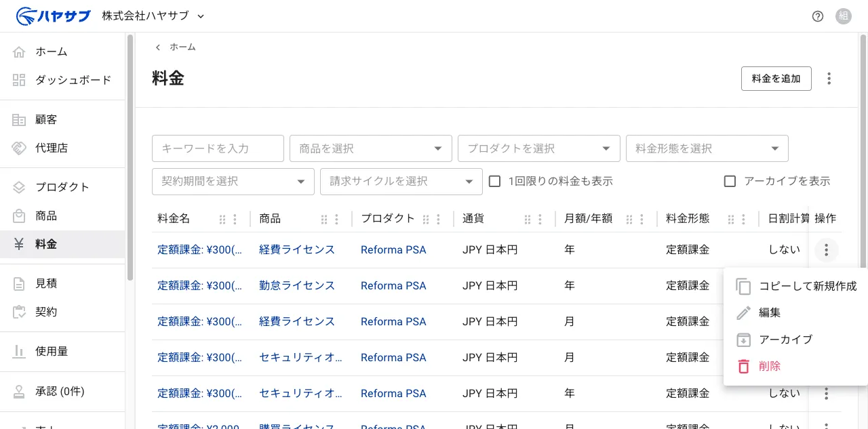The image size is (868, 429).
Task: Go to ホーム in the sidebar
Action: pos(62,52)
